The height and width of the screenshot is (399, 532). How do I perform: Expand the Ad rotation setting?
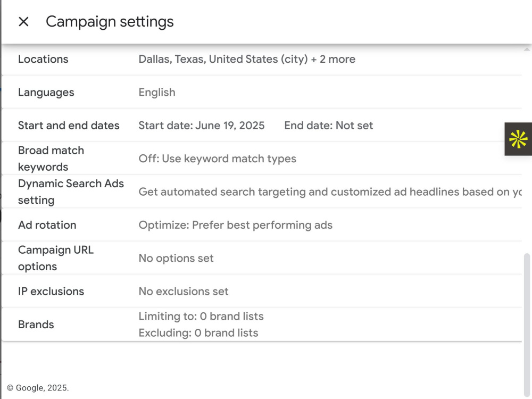[262, 225]
